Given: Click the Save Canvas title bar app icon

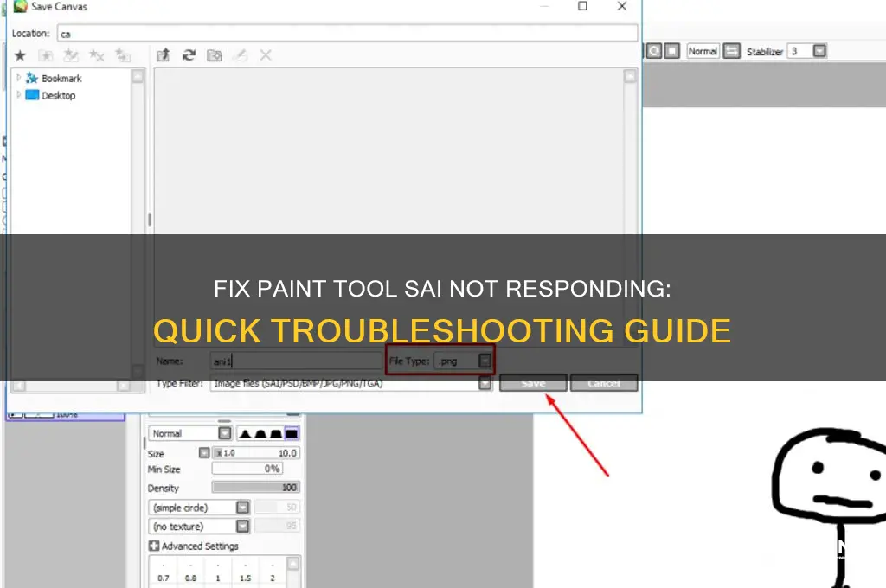Looking at the screenshot, I should coord(20,6).
